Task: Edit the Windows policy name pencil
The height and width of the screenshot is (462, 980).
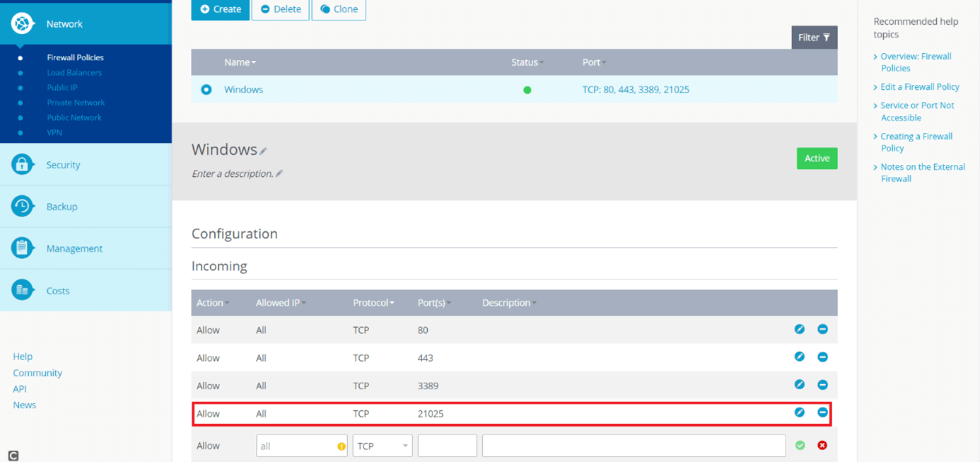Action: [x=263, y=151]
